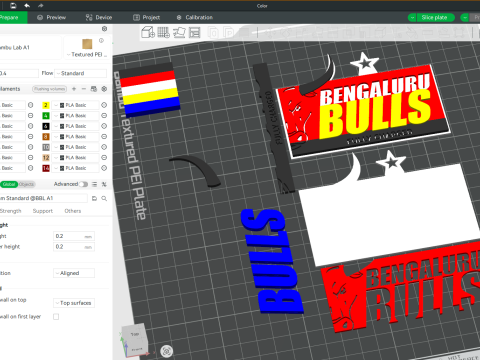Open the Flushing volumes button

pos(50,89)
